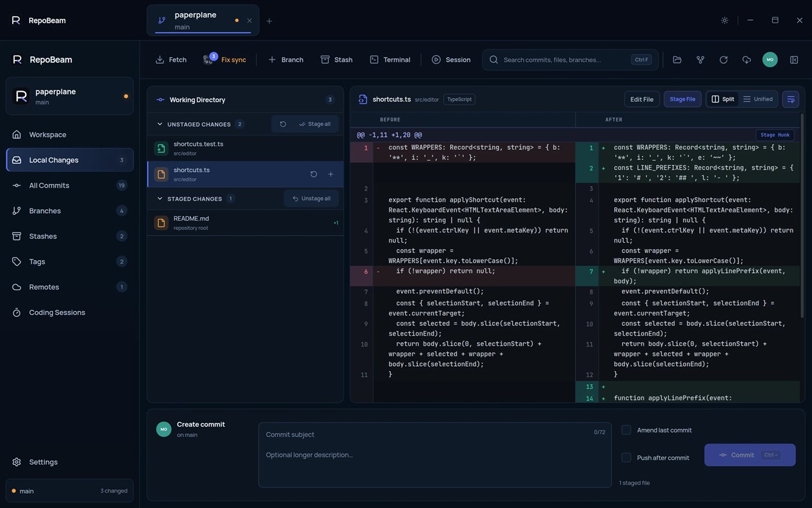The image size is (812, 508).
Task: Discard changes for shortcuts.ts row
Action: click(x=313, y=174)
